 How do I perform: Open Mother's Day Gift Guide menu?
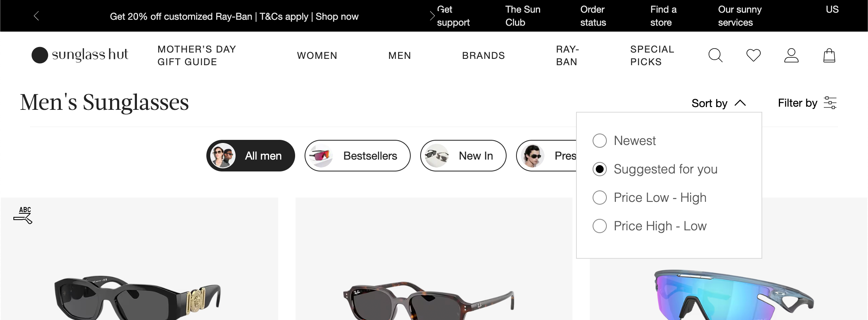tap(196, 56)
